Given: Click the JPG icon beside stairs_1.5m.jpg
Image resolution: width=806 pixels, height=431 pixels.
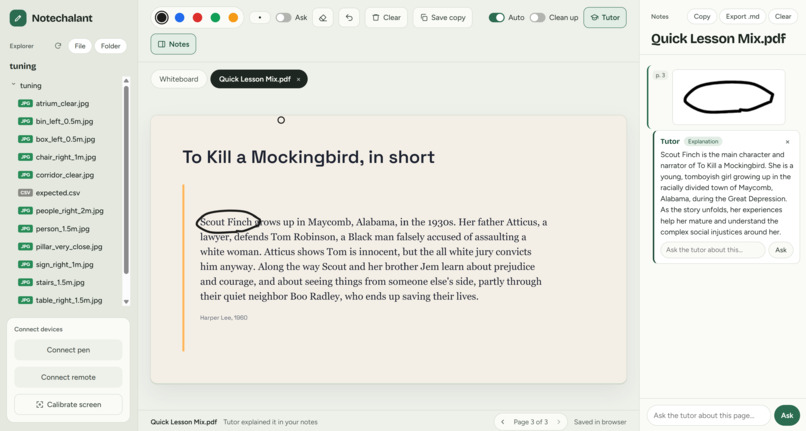Looking at the screenshot, I should pyautogui.click(x=25, y=282).
